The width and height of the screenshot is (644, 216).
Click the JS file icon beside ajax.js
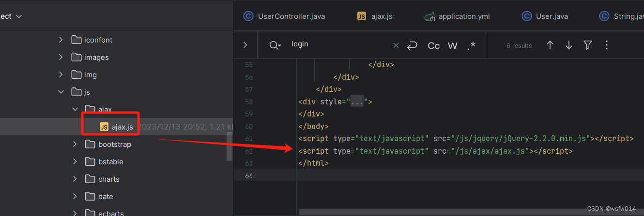pyautogui.click(x=104, y=127)
